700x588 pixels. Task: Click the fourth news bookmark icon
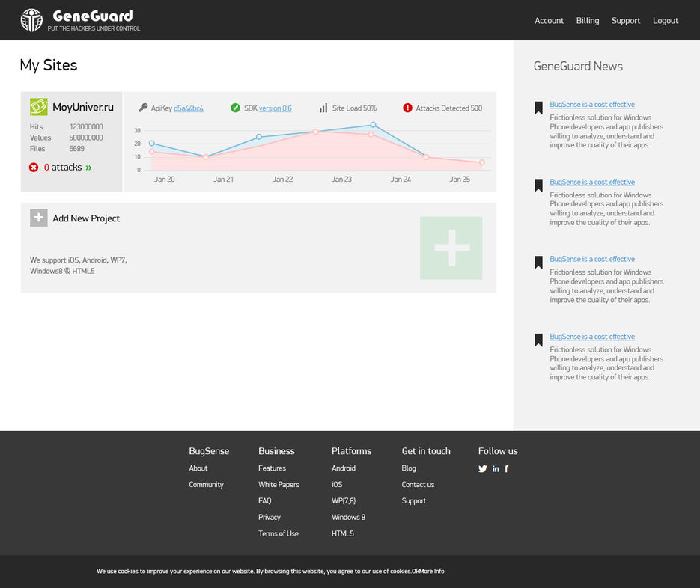point(538,340)
